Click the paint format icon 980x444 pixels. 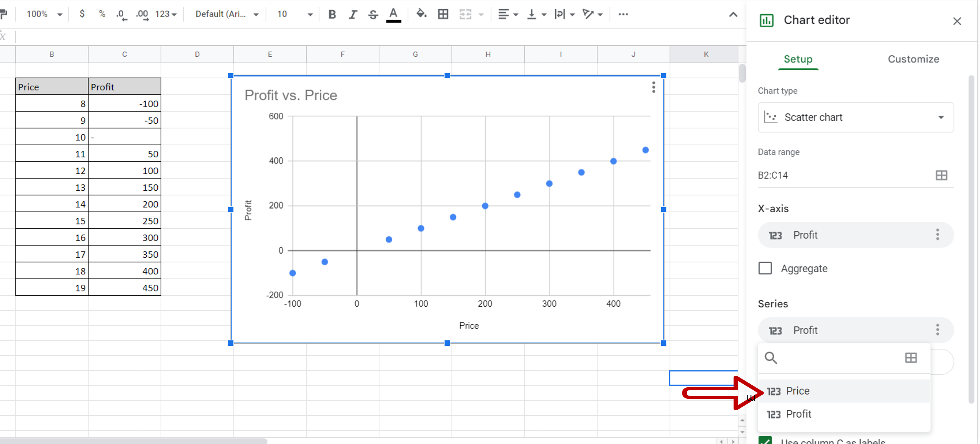click(x=3, y=14)
